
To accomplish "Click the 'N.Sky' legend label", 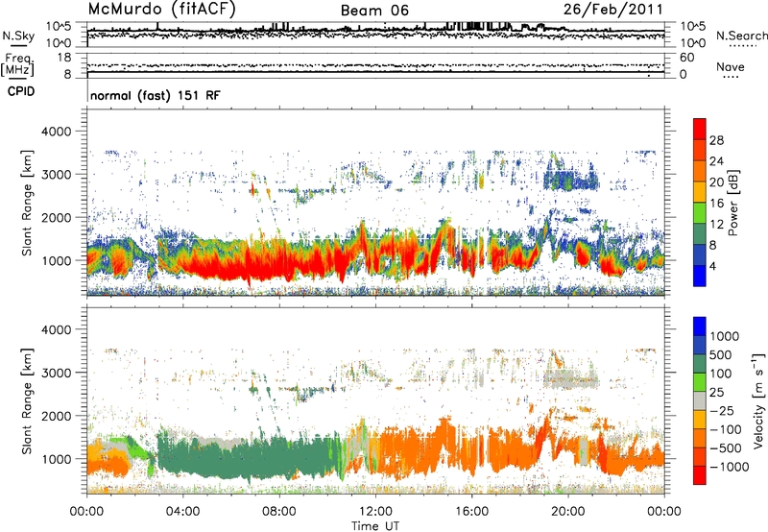I will coord(18,36).
